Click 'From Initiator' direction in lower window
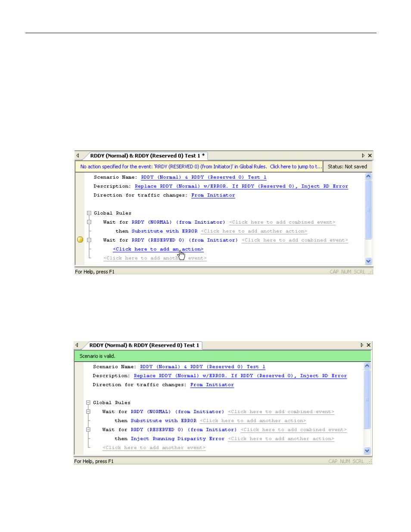Screen dimensions: 411x532 [x=212, y=385]
